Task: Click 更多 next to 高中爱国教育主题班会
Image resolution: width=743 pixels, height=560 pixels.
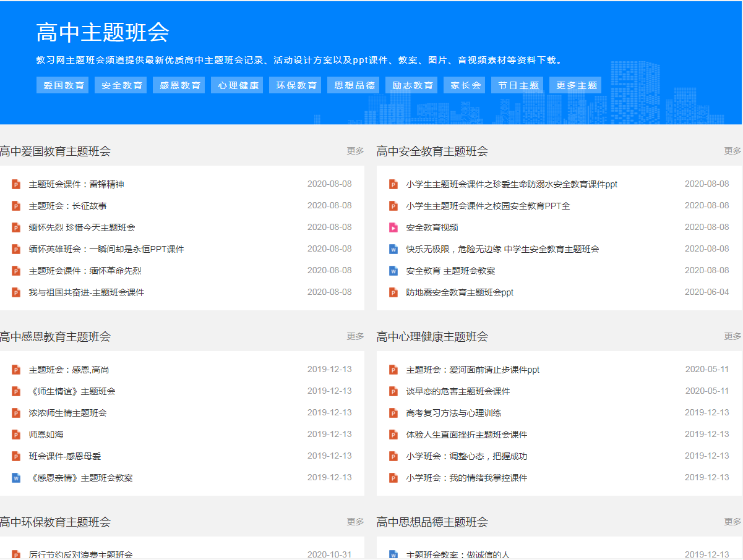Action: 355,151
